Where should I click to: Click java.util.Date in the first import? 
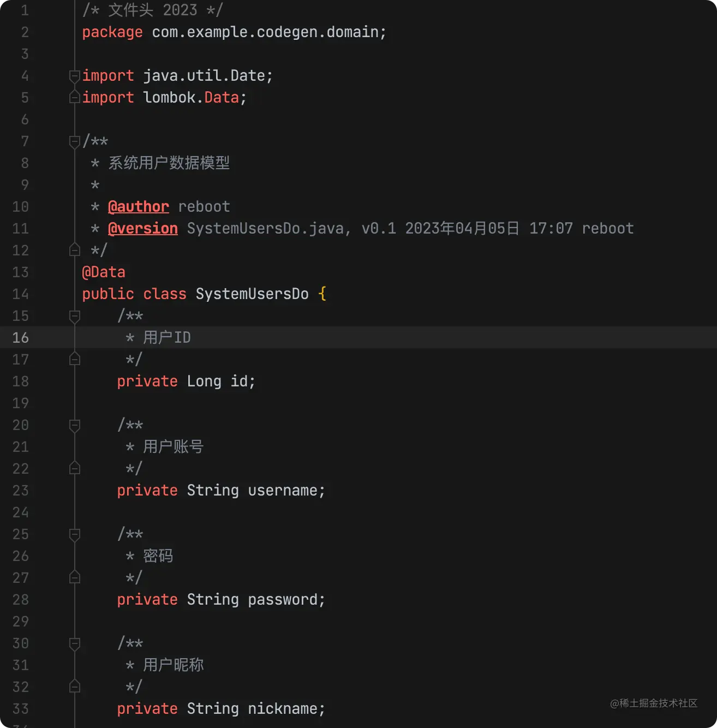[204, 76]
